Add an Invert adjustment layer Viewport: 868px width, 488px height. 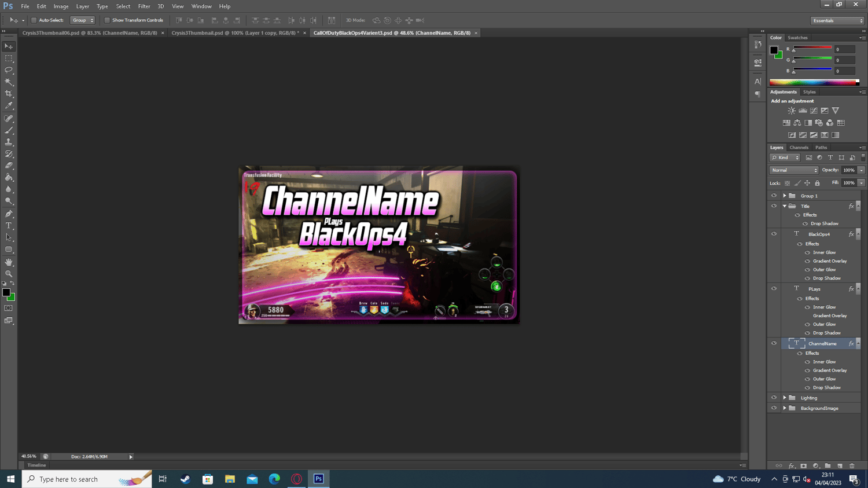[792, 135]
